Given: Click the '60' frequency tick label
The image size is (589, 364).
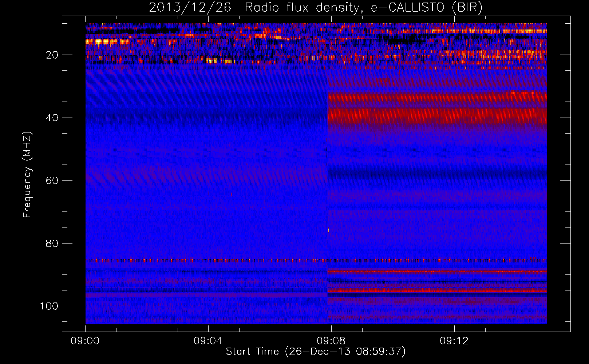Looking at the screenshot, I should coord(52,181).
